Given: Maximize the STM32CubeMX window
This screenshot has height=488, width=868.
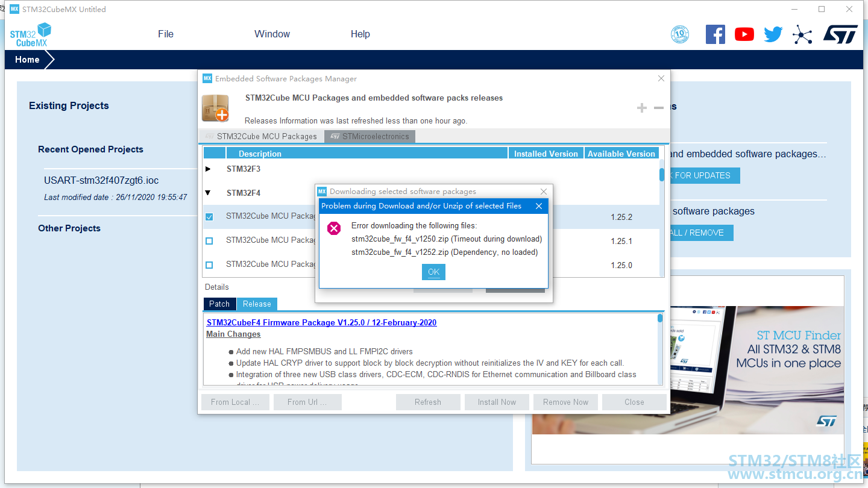Looking at the screenshot, I should click(x=822, y=9).
